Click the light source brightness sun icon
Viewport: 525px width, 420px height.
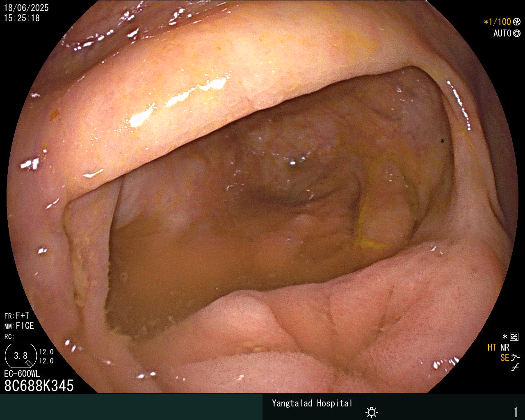tap(372, 412)
